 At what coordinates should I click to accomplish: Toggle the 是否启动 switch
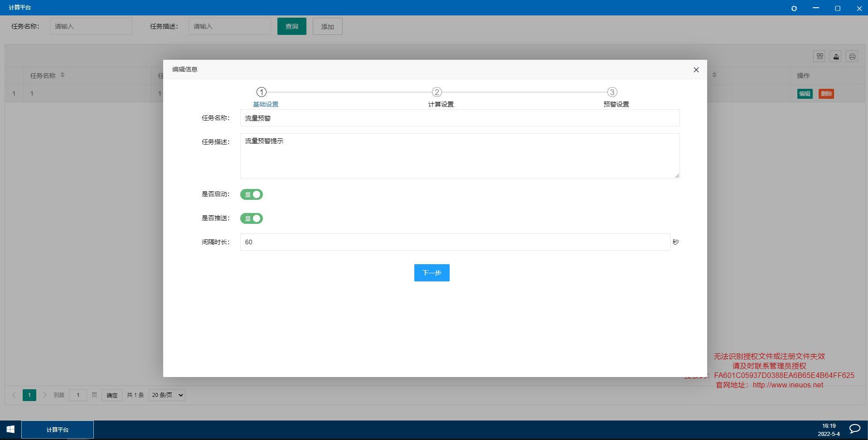click(252, 194)
